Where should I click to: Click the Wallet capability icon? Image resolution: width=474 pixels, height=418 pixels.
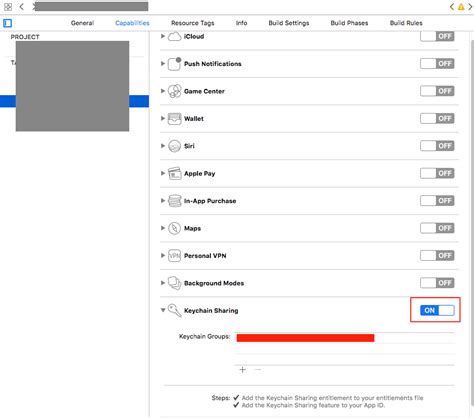[x=174, y=119]
